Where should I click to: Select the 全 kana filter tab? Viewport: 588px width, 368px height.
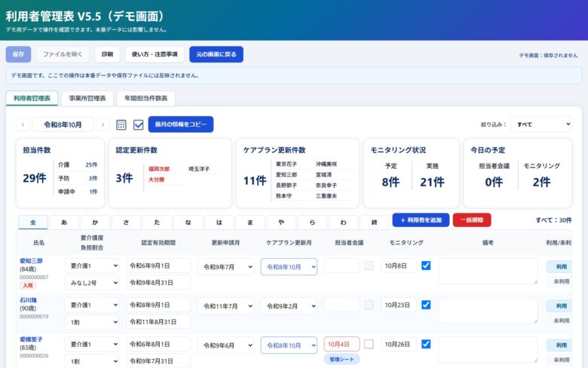pos(33,222)
